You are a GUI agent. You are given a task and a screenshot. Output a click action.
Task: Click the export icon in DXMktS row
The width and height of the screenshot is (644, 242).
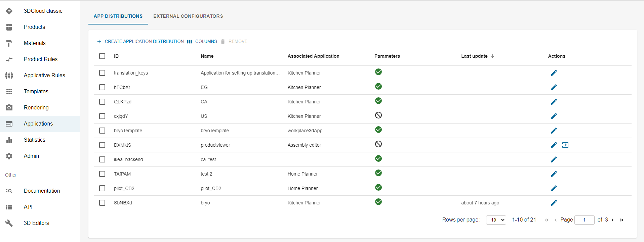(565, 145)
